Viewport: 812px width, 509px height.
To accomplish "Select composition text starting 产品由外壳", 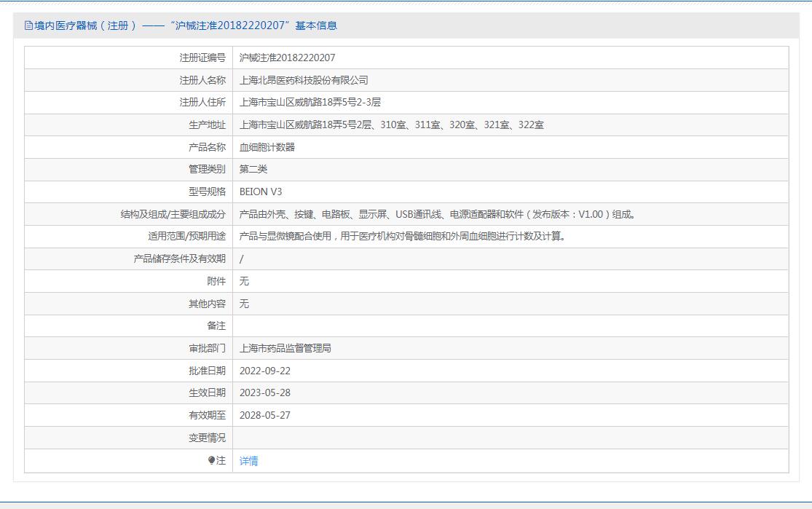I will (438, 214).
